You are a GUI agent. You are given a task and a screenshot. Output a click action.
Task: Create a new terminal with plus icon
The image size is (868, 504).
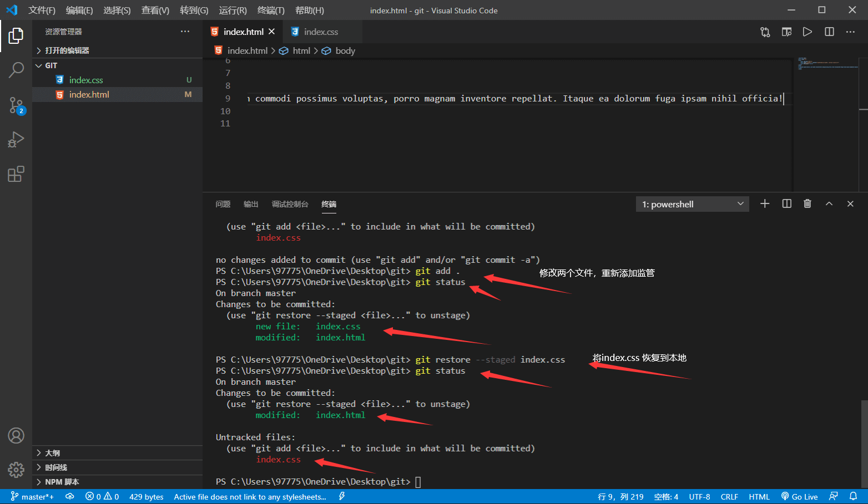click(x=765, y=204)
